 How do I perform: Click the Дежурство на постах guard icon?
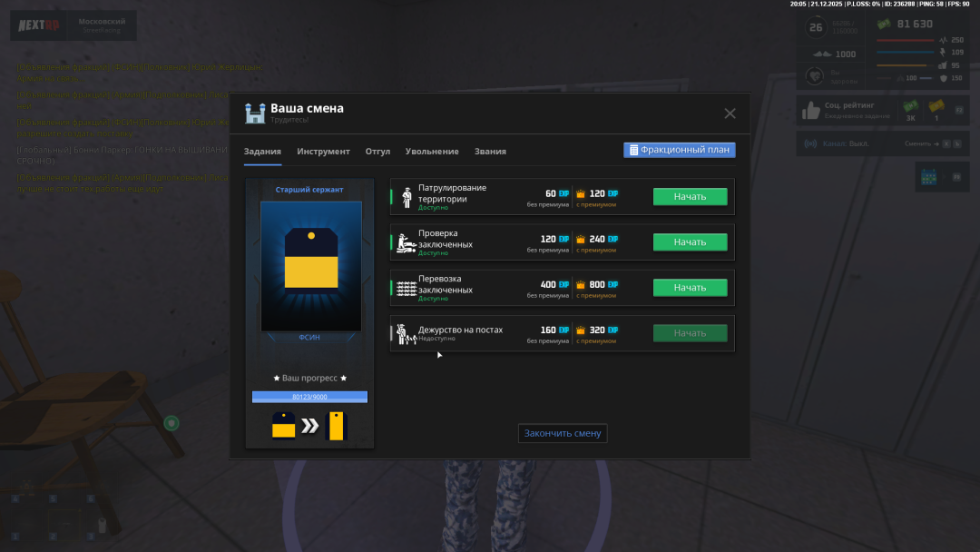pyautogui.click(x=406, y=333)
